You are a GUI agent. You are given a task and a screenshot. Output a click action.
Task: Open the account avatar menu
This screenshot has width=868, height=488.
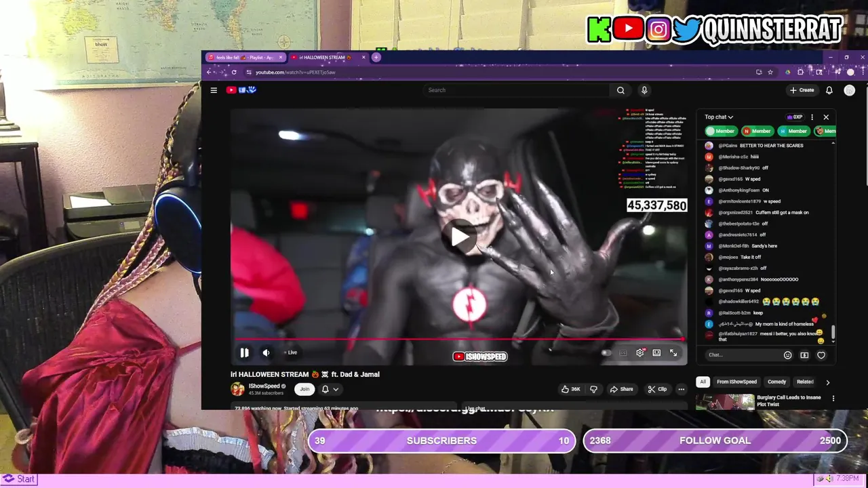point(850,90)
